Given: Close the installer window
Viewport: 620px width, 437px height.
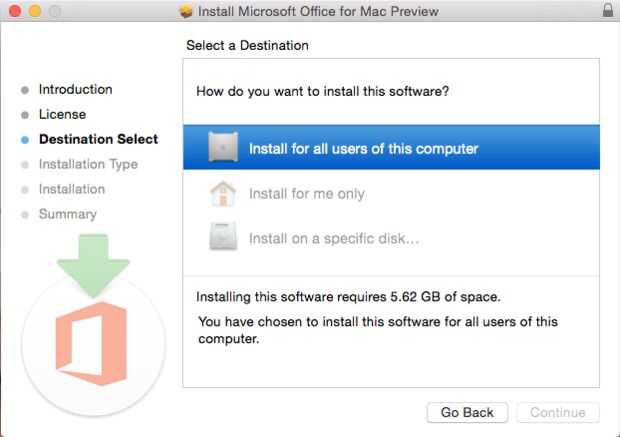Looking at the screenshot, I should 13,11.
